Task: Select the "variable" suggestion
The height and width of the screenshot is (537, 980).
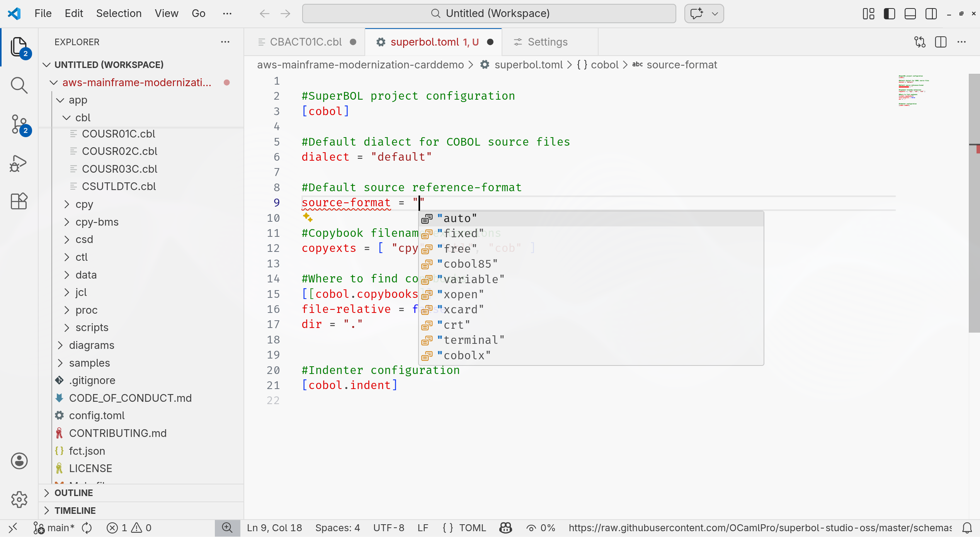Action: tap(591, 279)
